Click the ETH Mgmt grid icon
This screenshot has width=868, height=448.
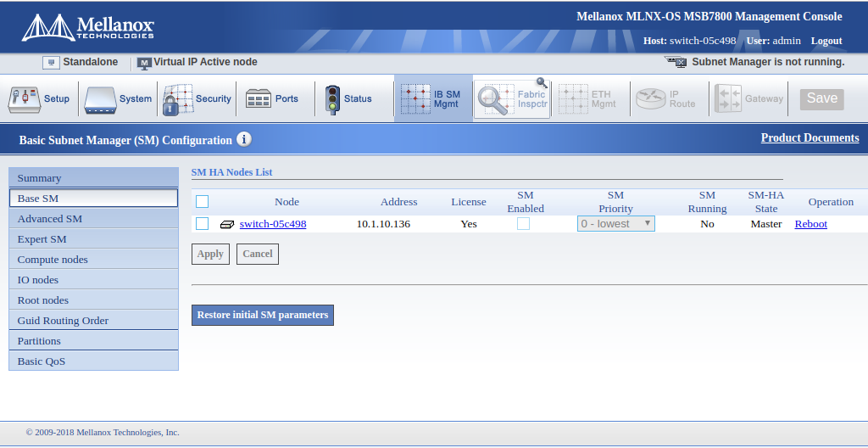coord(573,99)
